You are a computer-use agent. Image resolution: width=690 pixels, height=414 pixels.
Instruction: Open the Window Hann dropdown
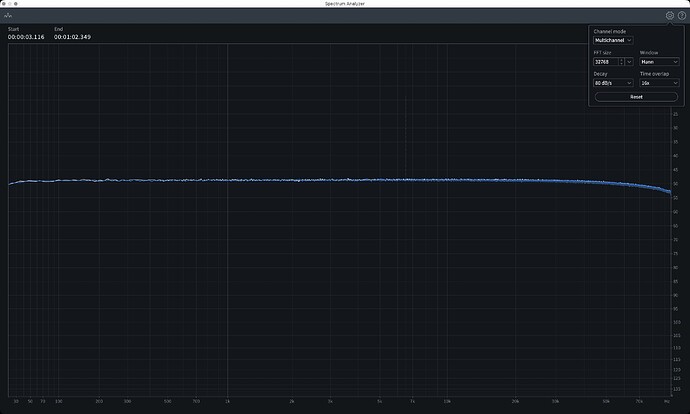tap(659, 62)
